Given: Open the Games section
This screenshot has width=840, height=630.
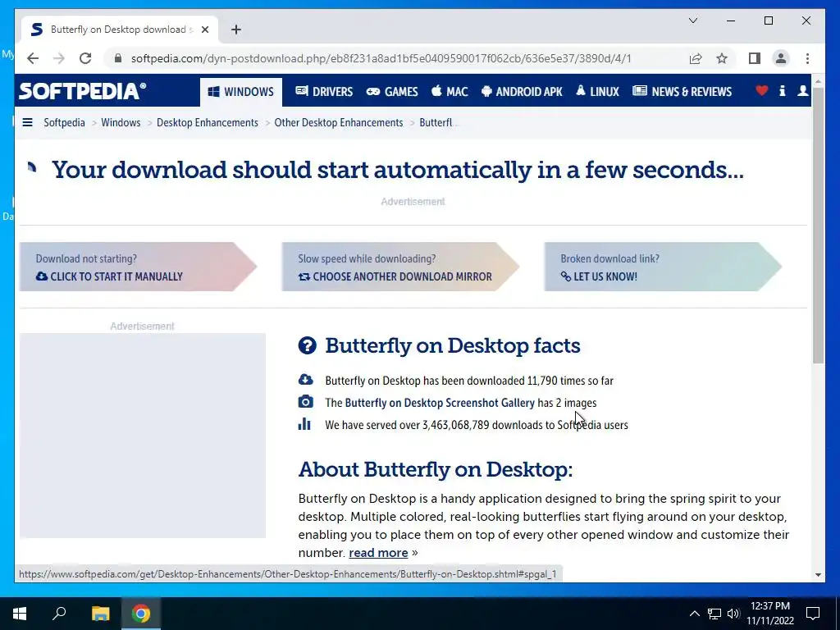Looking at the screenshot, I should 392,92.
